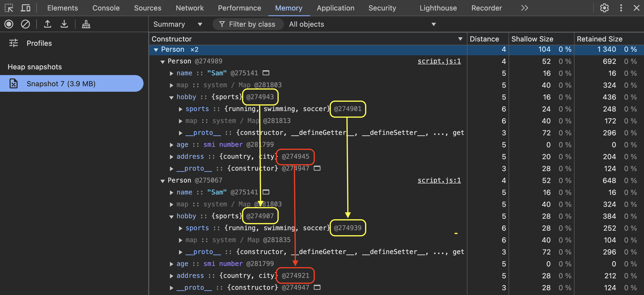Click the collect garbage broom icon
The width and height of the screenshot is (644, 295).
(x=86, y=24)
